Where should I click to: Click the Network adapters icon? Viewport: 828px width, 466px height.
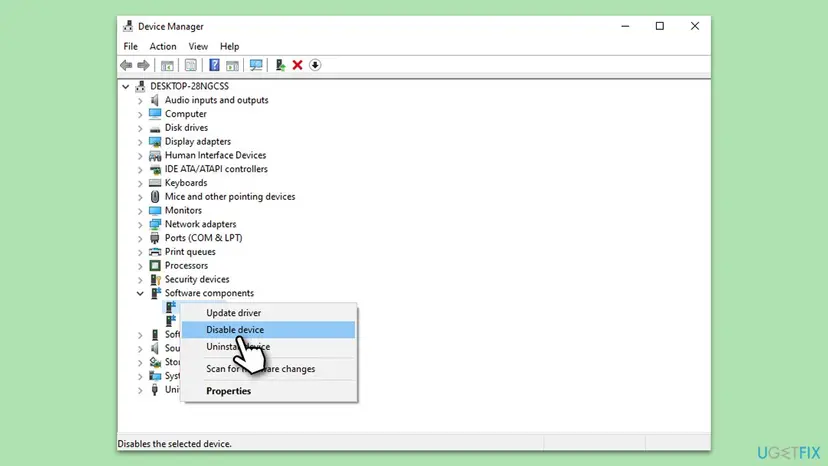tap(155, 224)
